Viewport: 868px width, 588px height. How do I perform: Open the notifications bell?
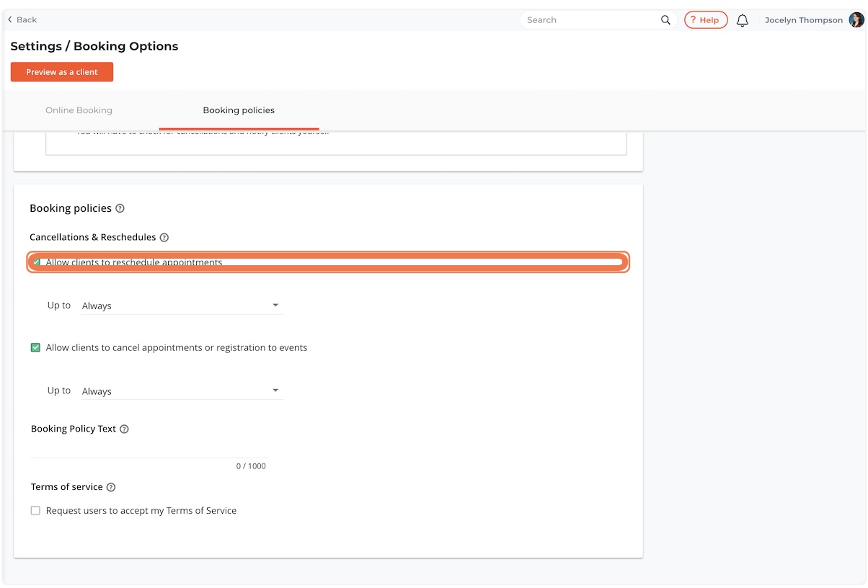743,20
